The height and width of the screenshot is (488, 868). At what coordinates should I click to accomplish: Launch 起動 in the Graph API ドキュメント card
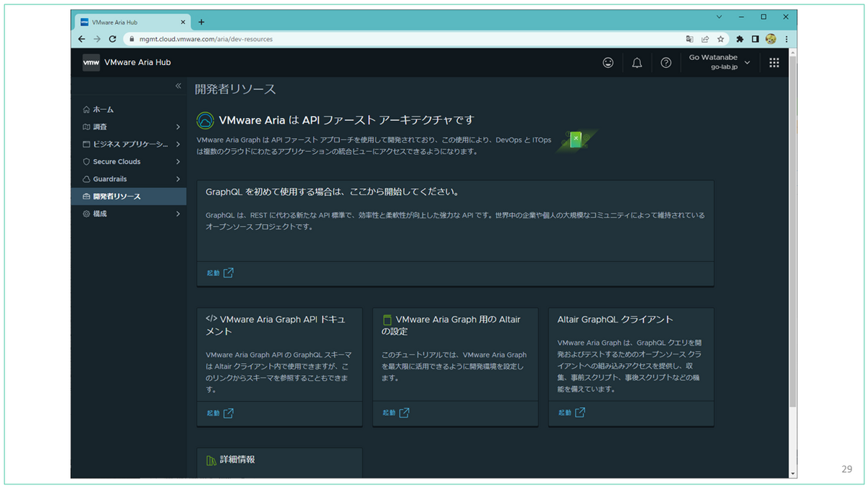pyautogui.click(x=220, y=413)
